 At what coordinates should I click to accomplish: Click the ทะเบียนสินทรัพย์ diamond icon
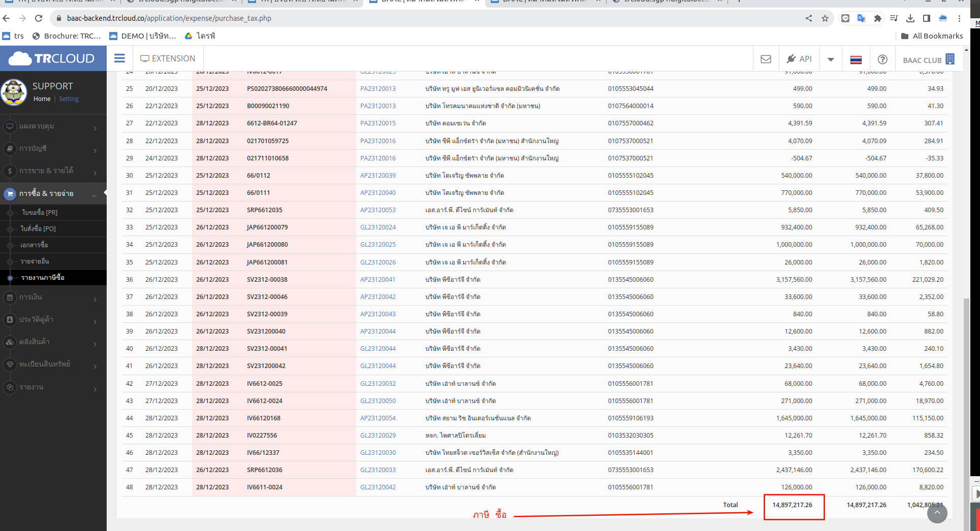point(10,364)
